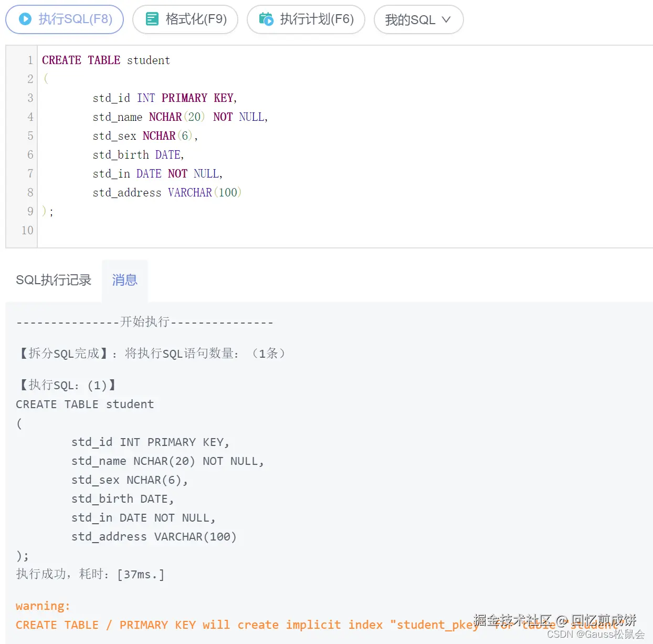Open the SQL执行记录 tab
This screenshot has height=644, width=653.
coord(54,280)
